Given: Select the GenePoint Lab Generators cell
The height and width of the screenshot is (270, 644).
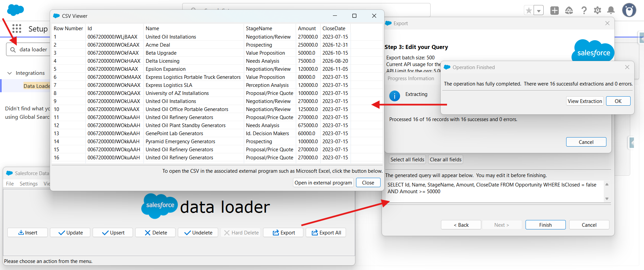Looking at the screenshot, I should point(194,133).
